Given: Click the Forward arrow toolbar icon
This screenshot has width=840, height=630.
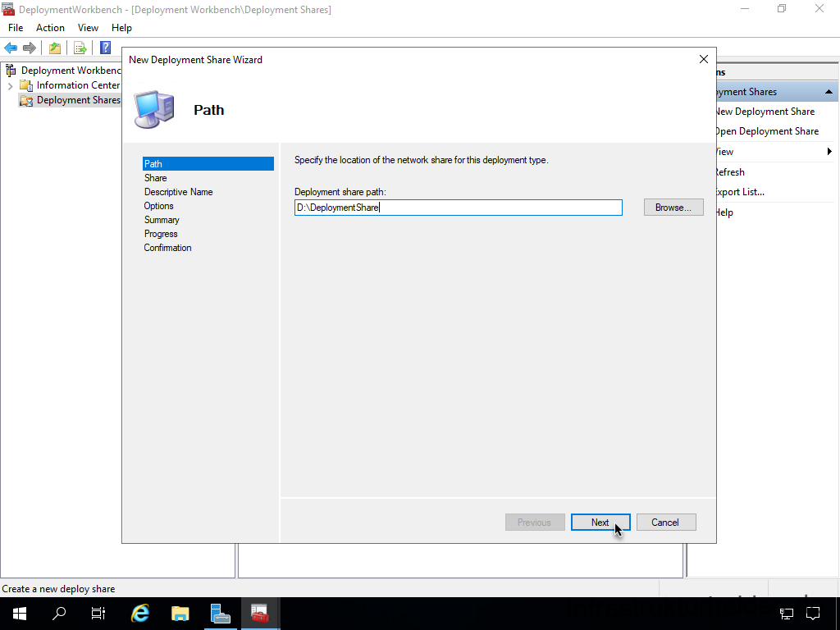Looking at the screenshot, I should coord(30,48).
